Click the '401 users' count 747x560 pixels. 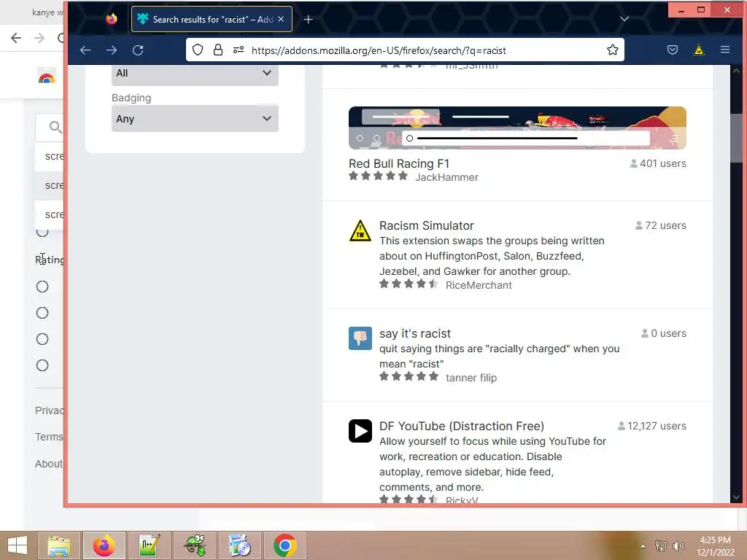[x=658, y=163]
